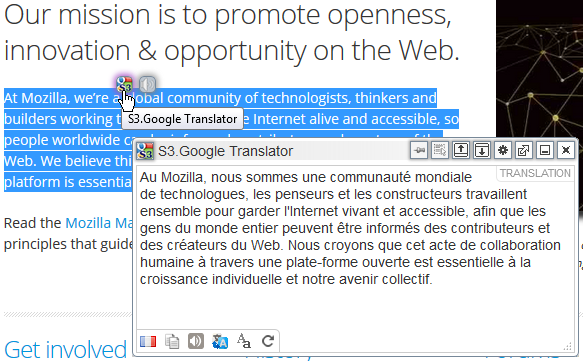The width and height of the screenshot is (583, 361).
Task: Open translator settings gear icon
Action: (x=503, y=151)
